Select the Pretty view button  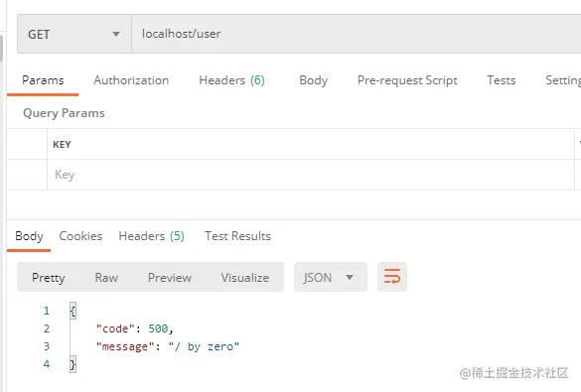pyautogui.click(x=49, y=278)
